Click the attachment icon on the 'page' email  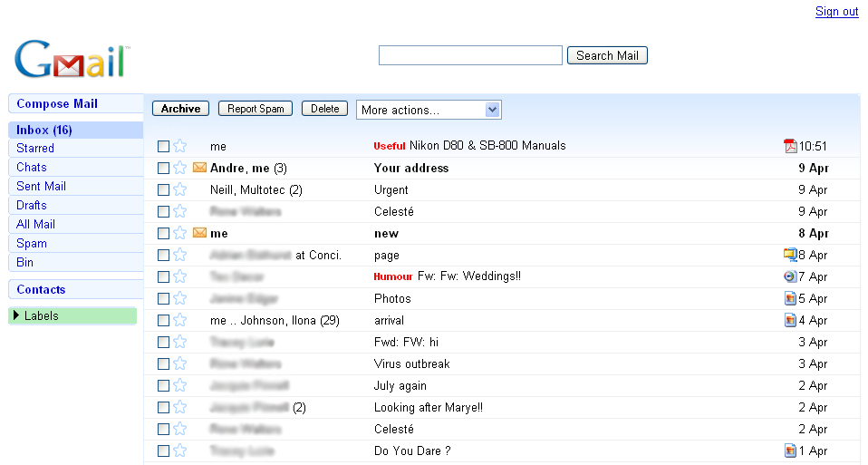pyautogui.click(x=790, y=255)
